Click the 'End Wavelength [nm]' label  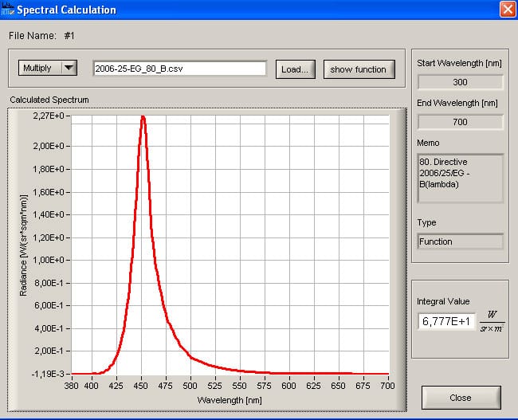pyautogui.click(x=457, y=103)
